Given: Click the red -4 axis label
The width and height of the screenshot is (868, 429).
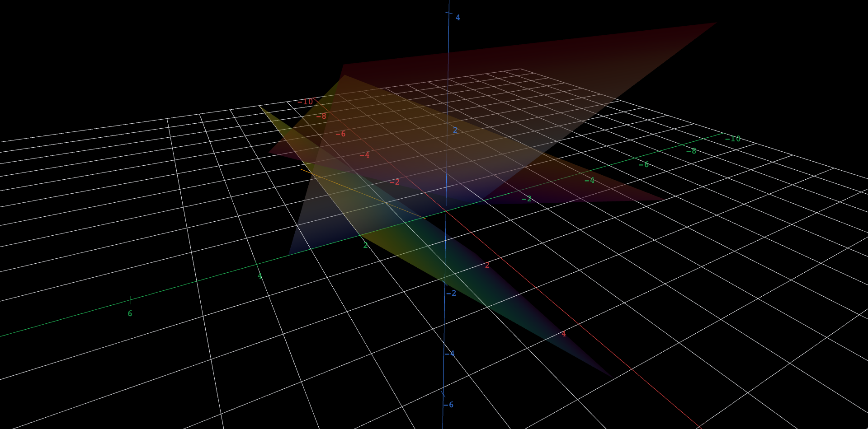Looking at the screenshot, I should [x=364, y=155].
